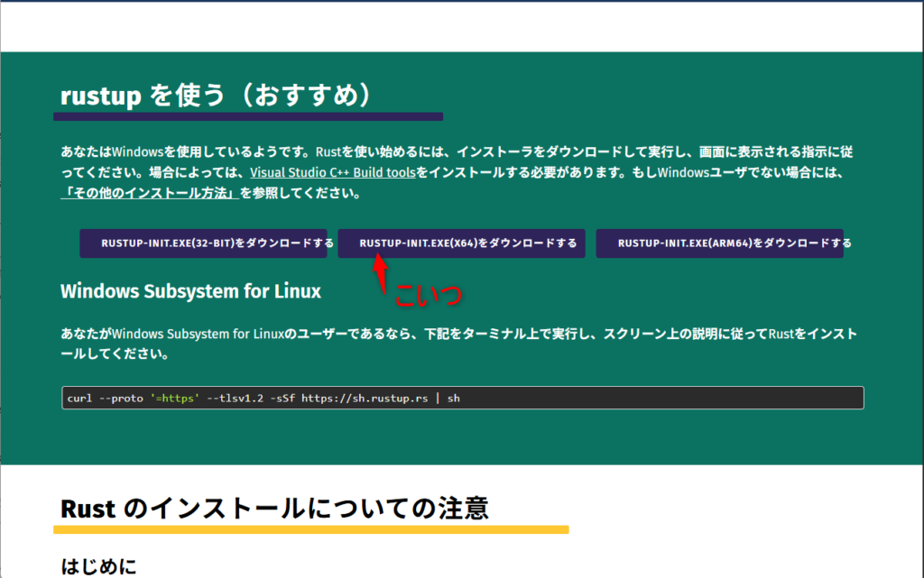Screen dimensions: 924x578
Task: Click the purple underline below the rustup heading
Action: pos(247,116)
